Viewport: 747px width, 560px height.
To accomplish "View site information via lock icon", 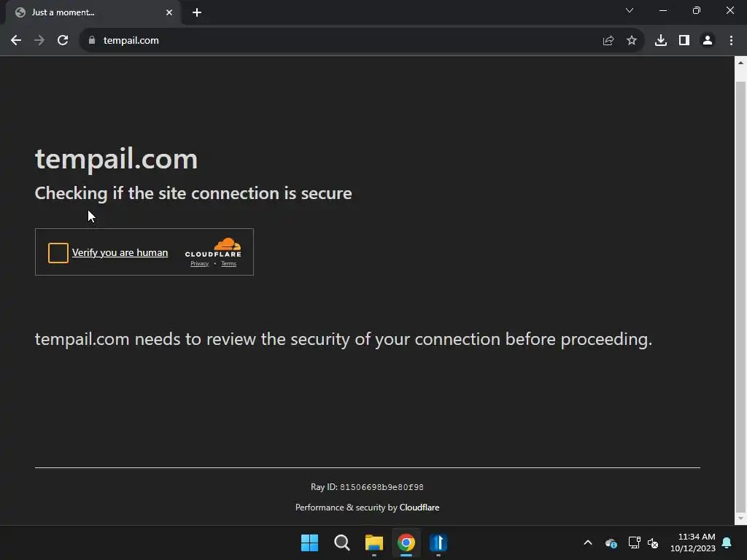I will [92, 41].
